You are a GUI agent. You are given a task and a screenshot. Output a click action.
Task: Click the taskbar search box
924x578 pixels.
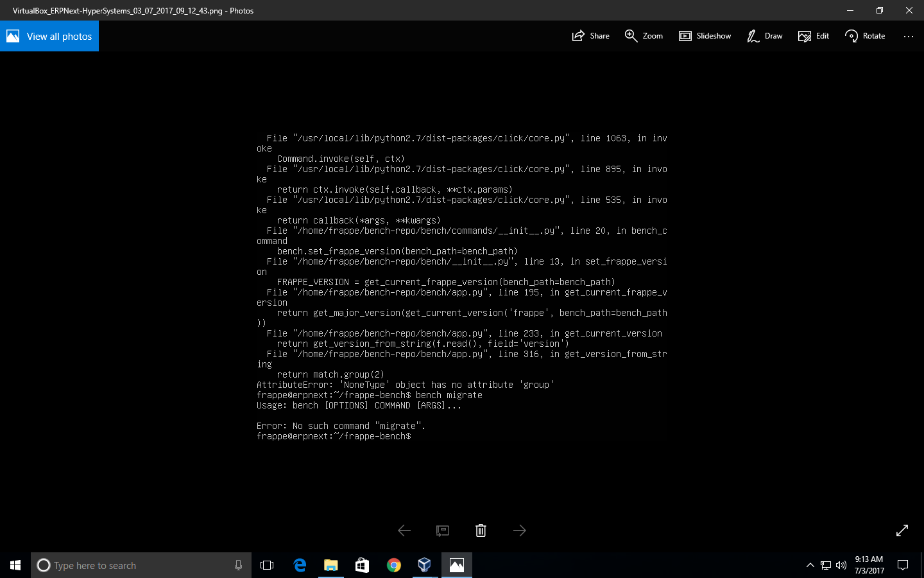click(141, 565)
